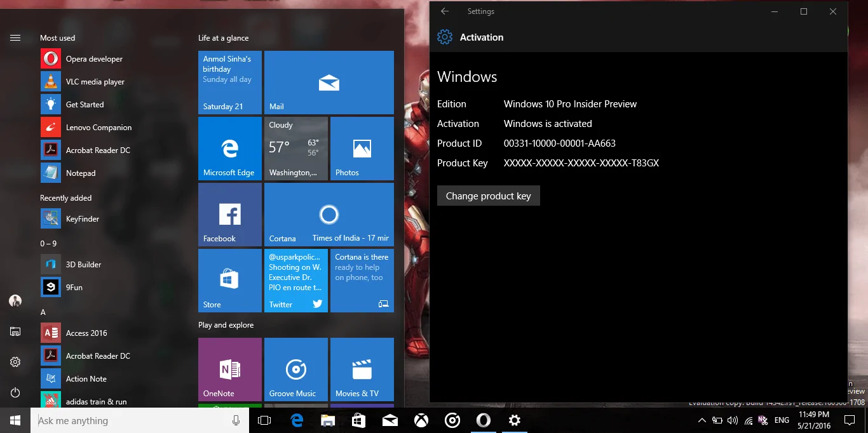Open the Groove Music tile

click(x=296, y=370)
